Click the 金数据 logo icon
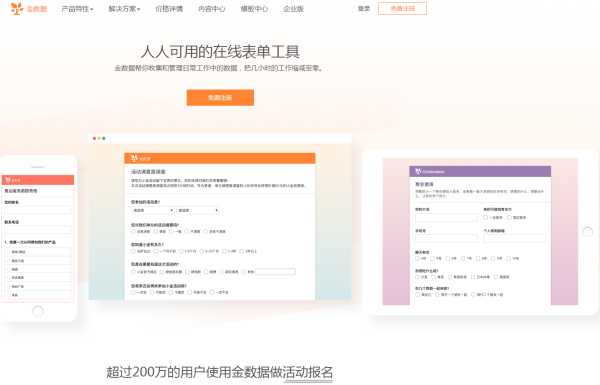The image size is (600, 385). [17, 8]
